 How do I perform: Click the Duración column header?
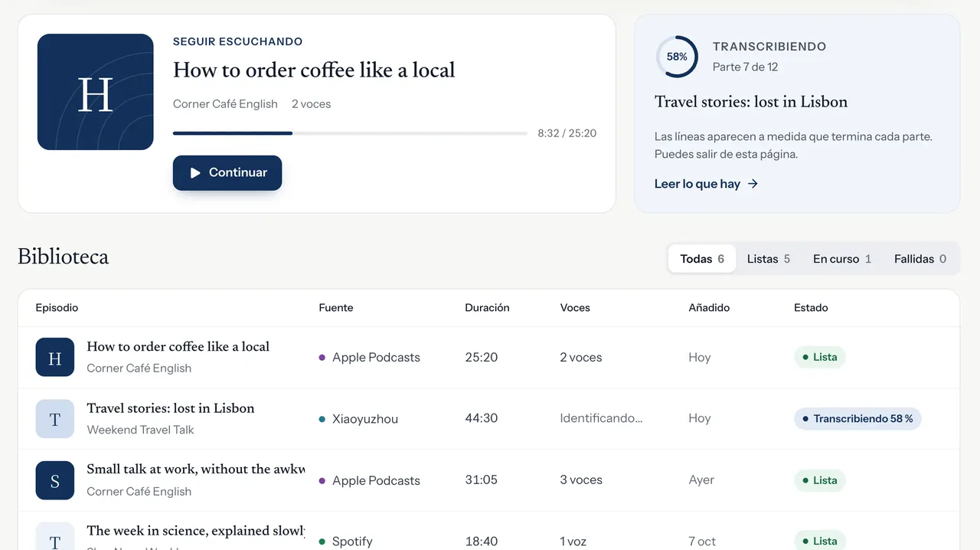(x=487, y=308)
